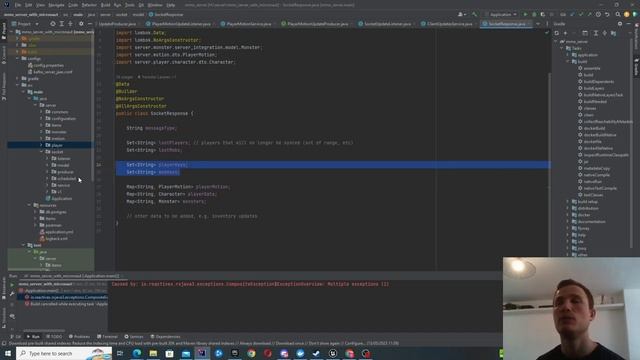Open the editor tabs overflow dropdown arrow

[538, 24]
